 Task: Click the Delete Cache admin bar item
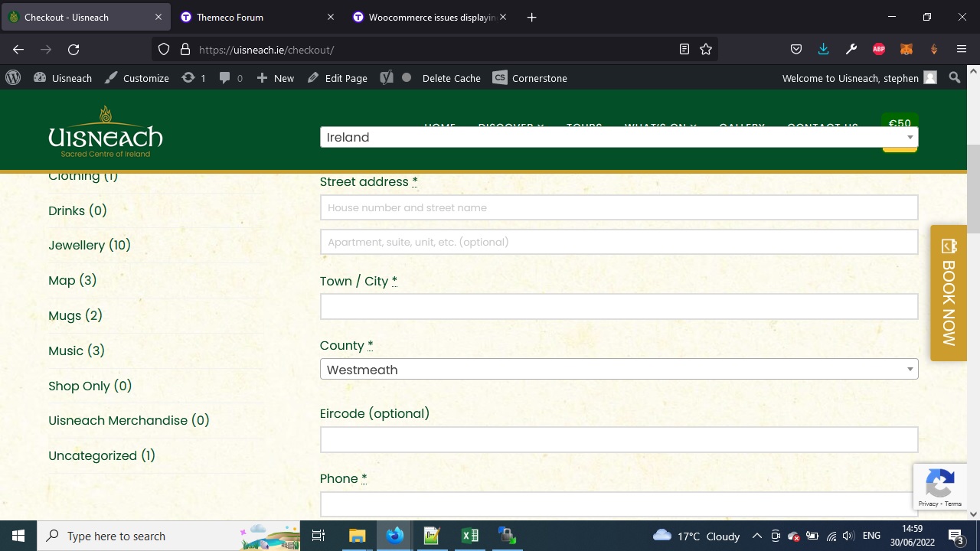[451, 78]
